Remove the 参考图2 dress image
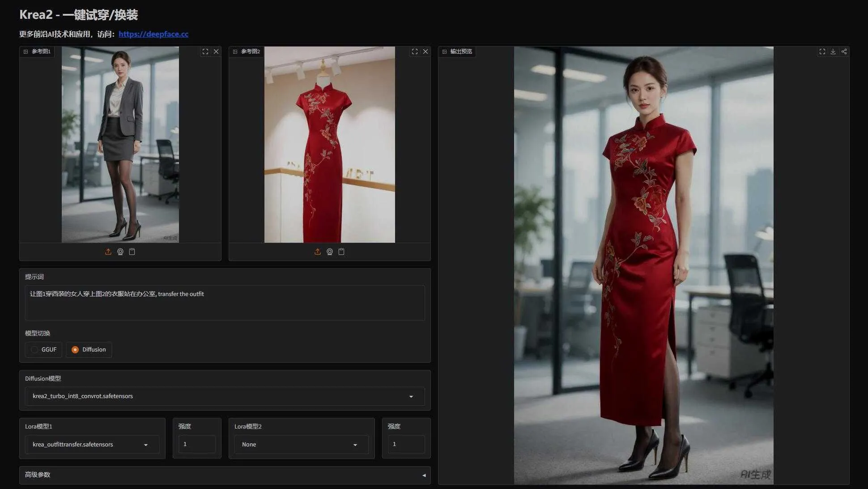 pos(425,51)
